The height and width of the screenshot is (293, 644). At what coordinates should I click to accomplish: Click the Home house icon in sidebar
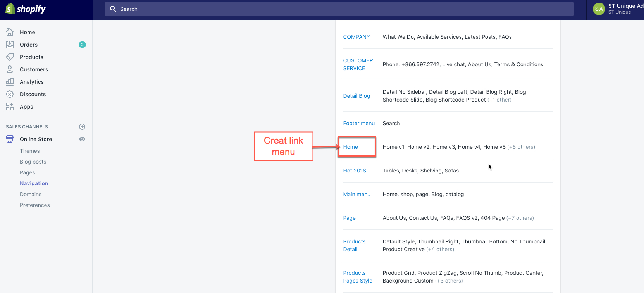pos(10,32)
